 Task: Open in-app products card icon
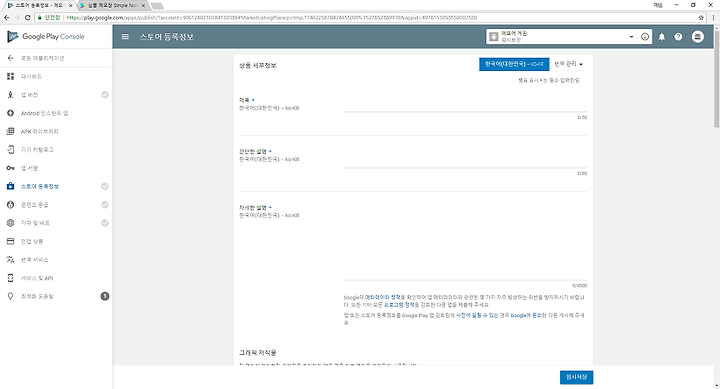click(11, 241)
